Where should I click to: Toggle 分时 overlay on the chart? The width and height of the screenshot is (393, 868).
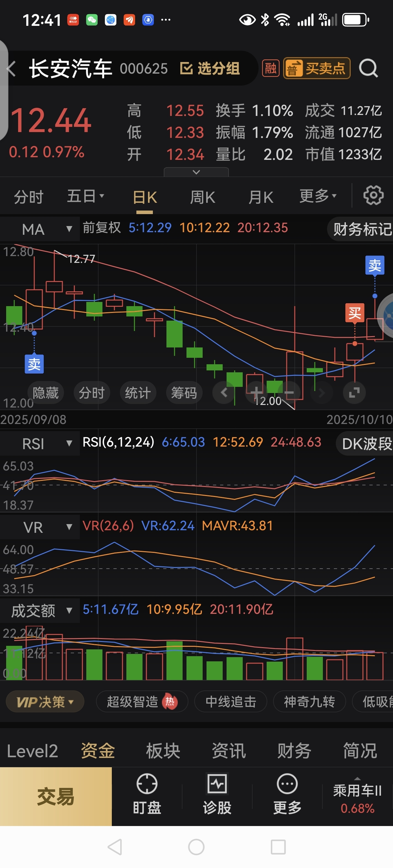coord(92,393)
